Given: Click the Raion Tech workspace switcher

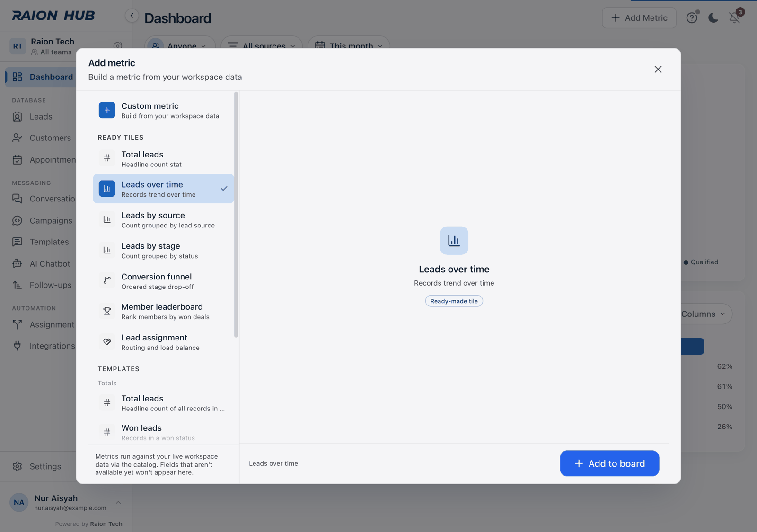Looking at the screenshot, I should tap(66, 46).
